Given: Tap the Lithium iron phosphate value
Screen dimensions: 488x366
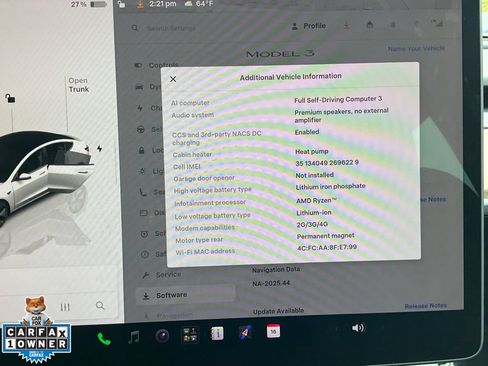Looking at the screenshot, I should (330, 187).
